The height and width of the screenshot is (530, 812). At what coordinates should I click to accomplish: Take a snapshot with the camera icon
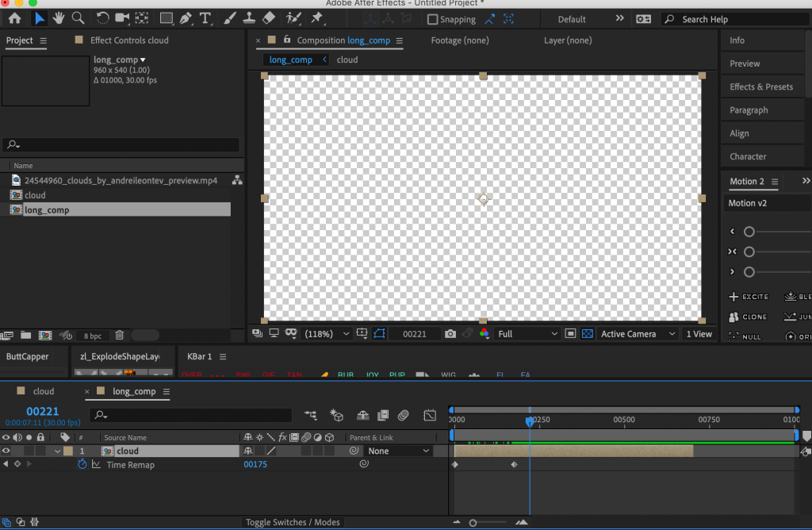(450, 334)
